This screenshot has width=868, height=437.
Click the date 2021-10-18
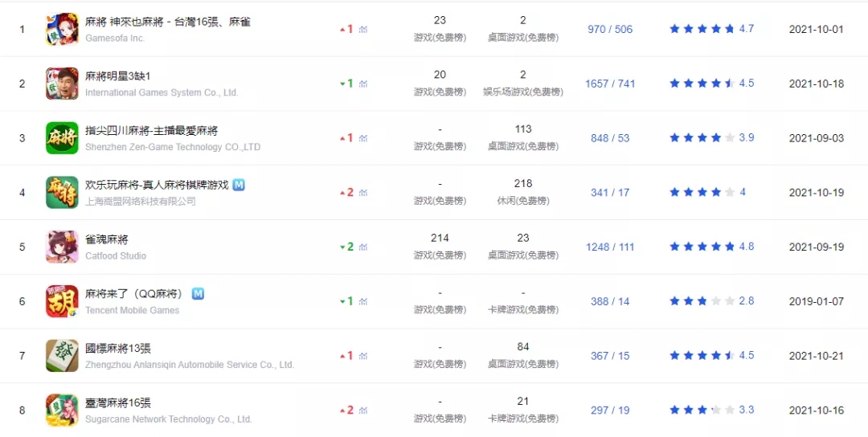point(816,84)
